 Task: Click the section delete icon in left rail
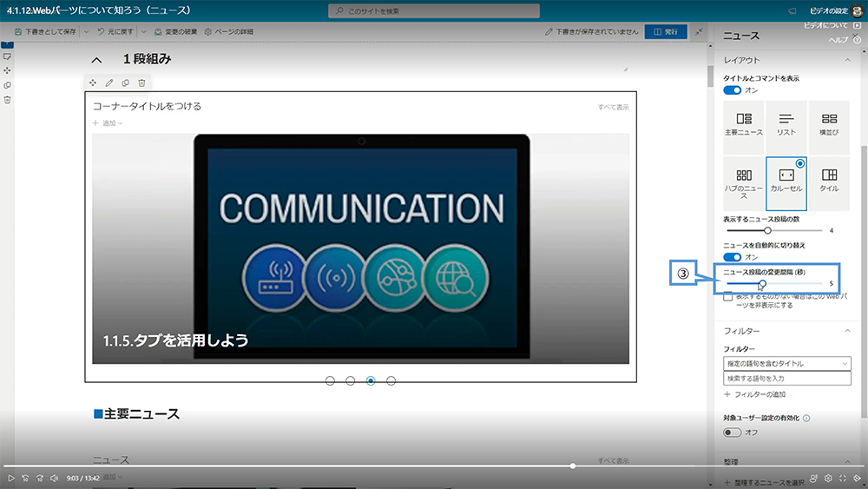7,100
